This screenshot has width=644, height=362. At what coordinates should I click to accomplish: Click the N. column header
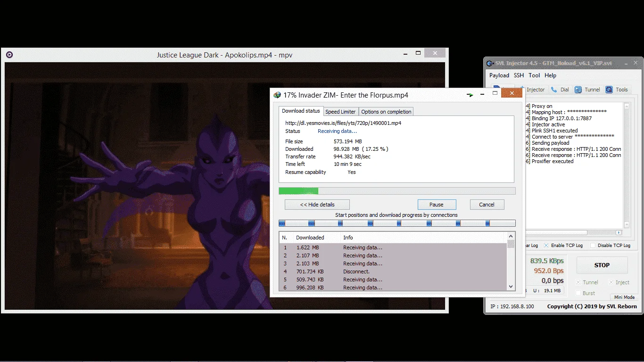pyautogui.click(x=286, y=238)
